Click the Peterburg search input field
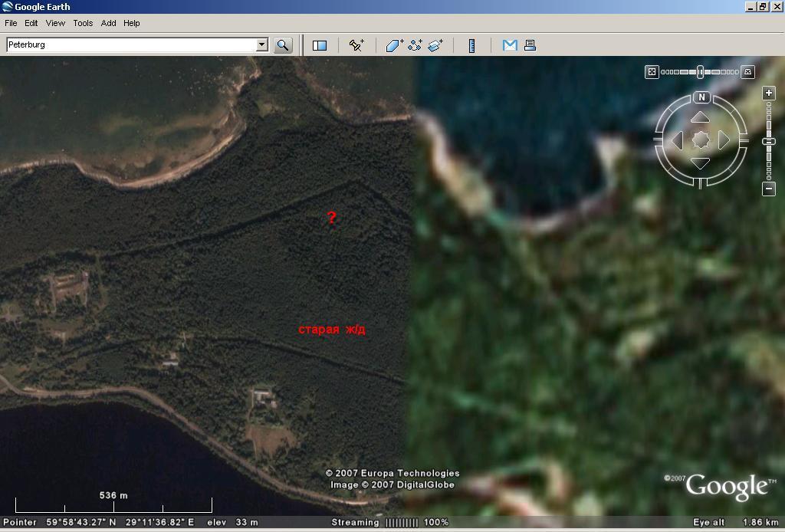This screenshot has width=785, height=532. point(130,44)
